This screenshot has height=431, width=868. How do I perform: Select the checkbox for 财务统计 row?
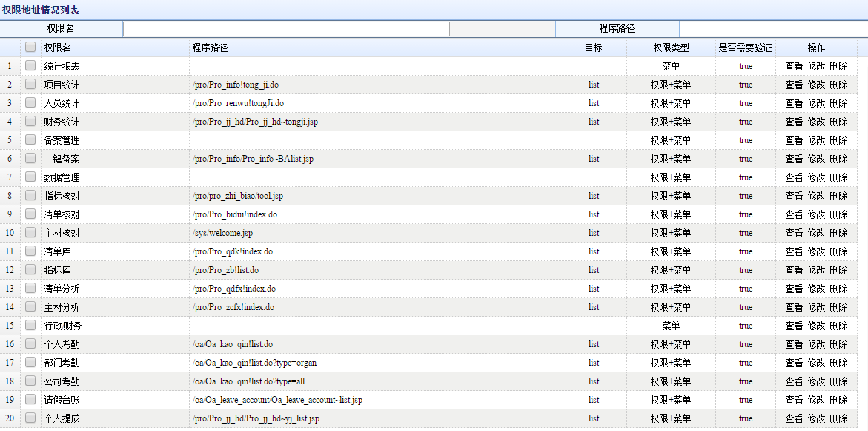tap(30, 122)
